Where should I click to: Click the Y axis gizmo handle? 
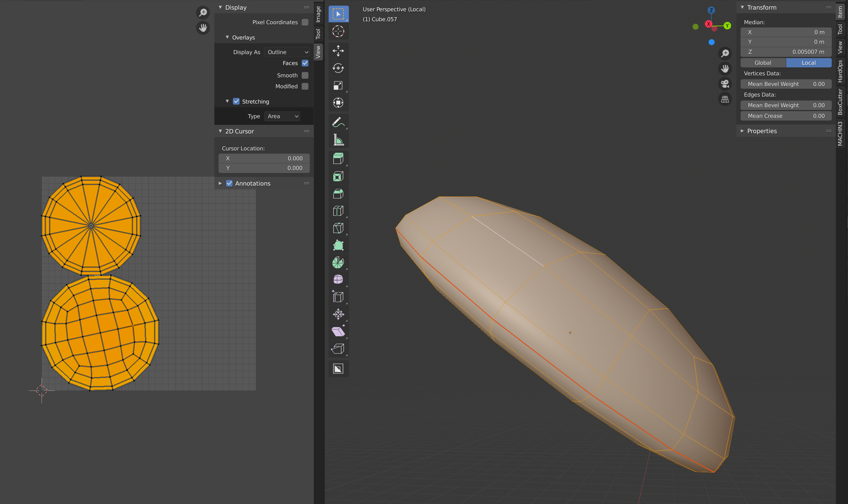[x=727, y=26]
